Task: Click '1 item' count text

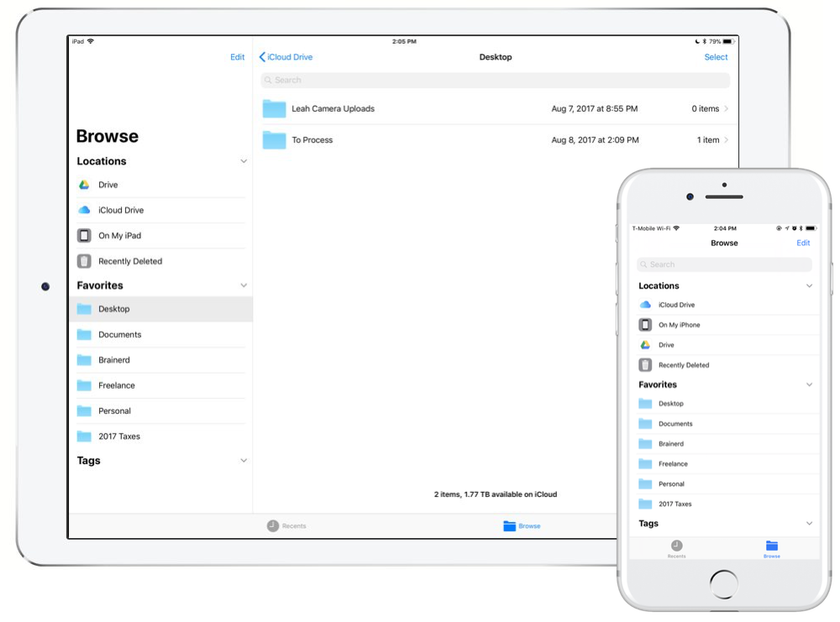Action: [707, 139]
